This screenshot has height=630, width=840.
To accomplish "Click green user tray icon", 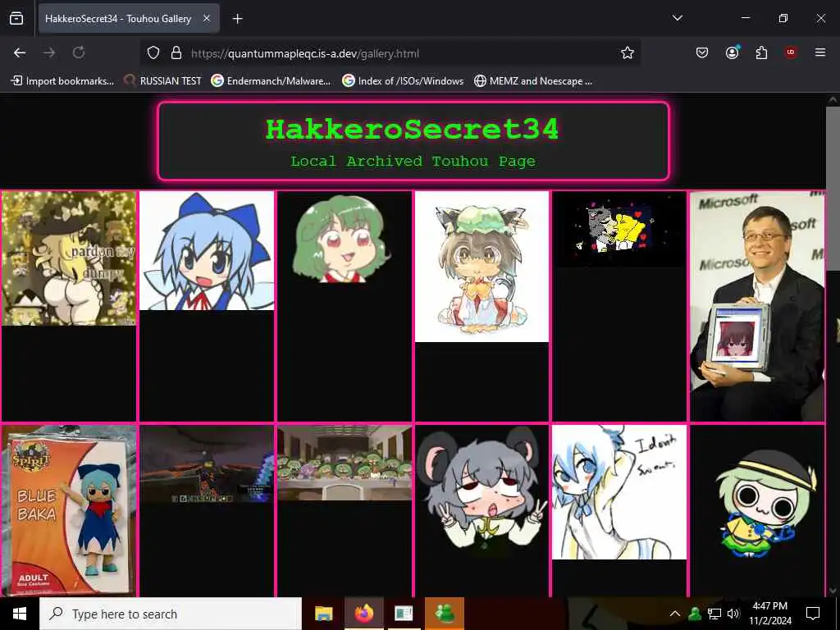I will tap(695, 614).
